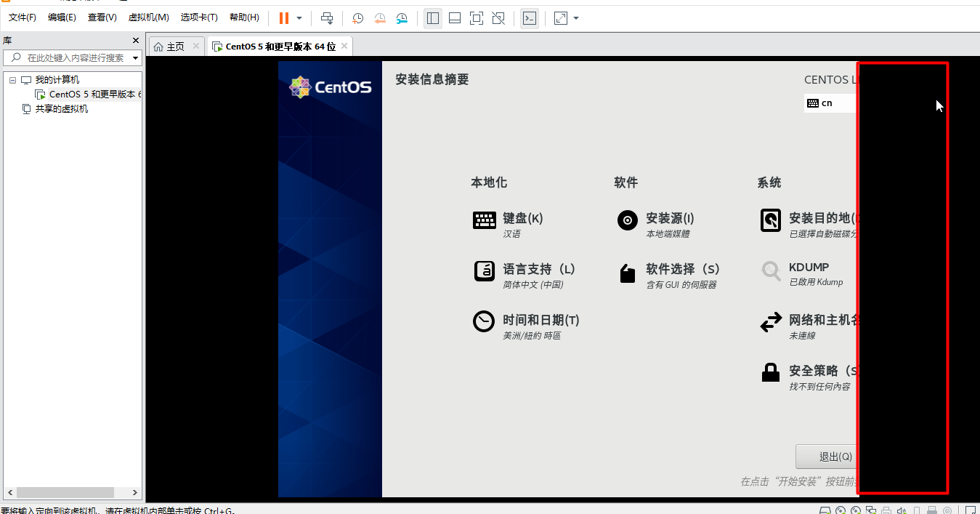The image size is (980, 514).
Task: Click the hard disk status bar icon
Action: coord(825,510)
